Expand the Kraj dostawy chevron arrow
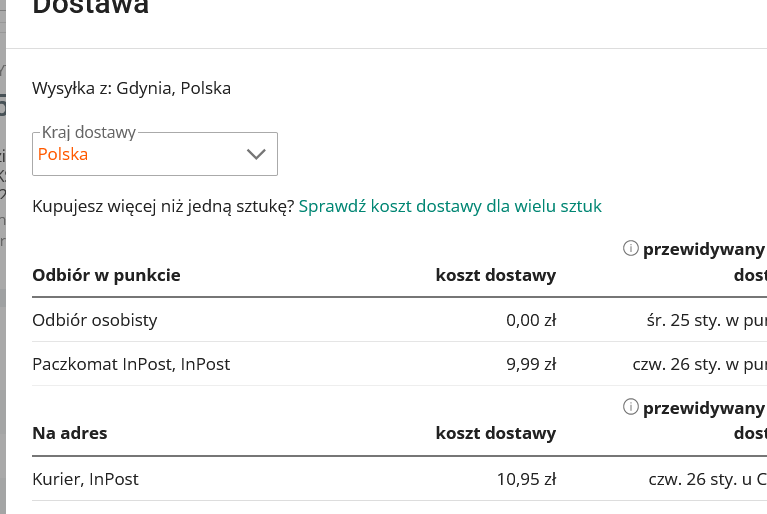Image resolution: width=767 pixels, height=514 pixels. pyautogui.click(x=256, y=154)
